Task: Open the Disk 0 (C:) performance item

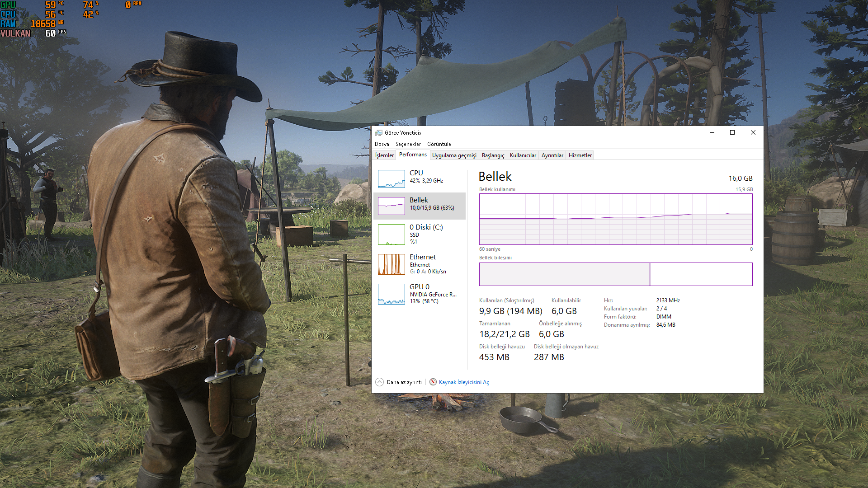Action: pyautogui.click(x=426, y=234)
